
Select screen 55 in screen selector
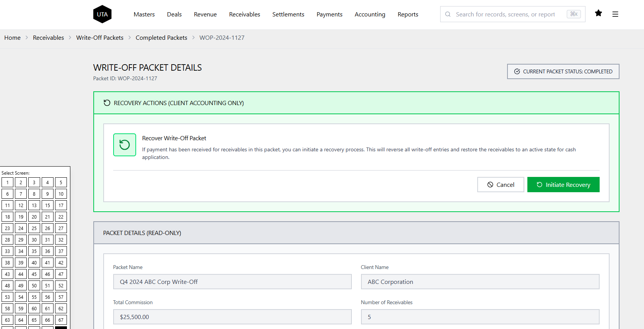34,297
